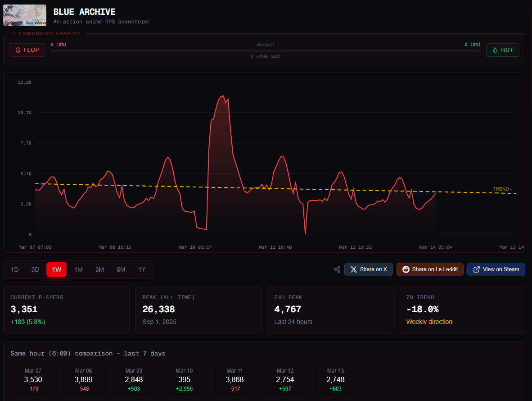Switch chart range to 1D
This screenshot has width=532, height=401.
click(14, 269)
